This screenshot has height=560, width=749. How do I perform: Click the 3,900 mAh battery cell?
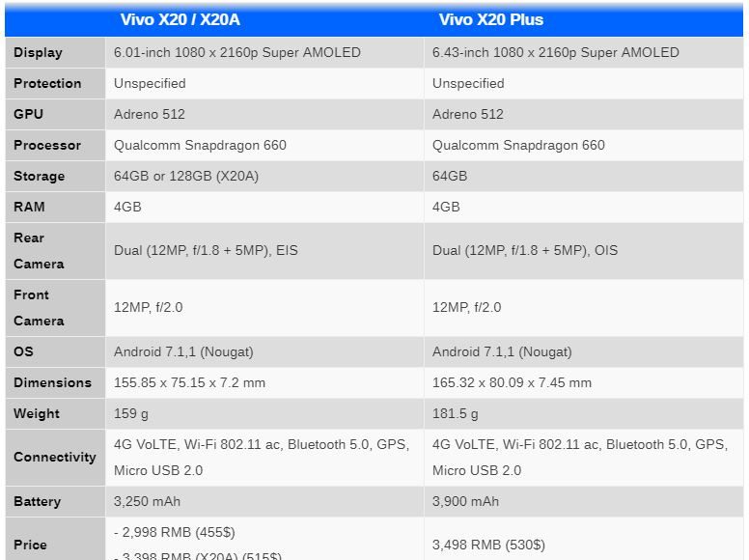pyautogui.click(x=466, y=502)
